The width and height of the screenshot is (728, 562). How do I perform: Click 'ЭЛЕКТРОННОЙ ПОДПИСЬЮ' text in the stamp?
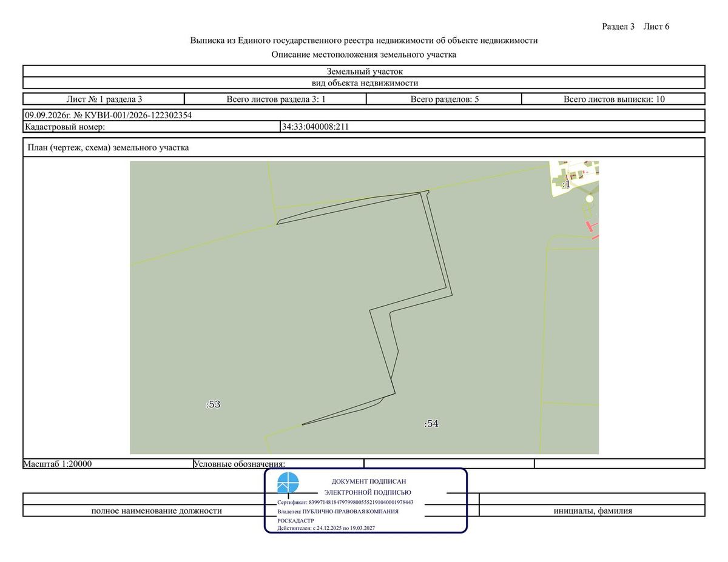click(368, 492)
